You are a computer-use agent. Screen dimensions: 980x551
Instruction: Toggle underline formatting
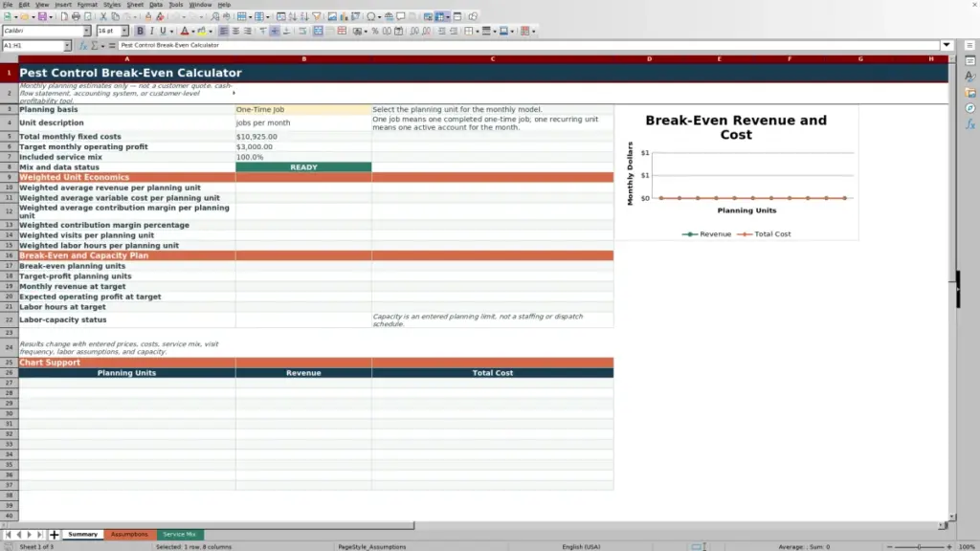click(164, 31)
